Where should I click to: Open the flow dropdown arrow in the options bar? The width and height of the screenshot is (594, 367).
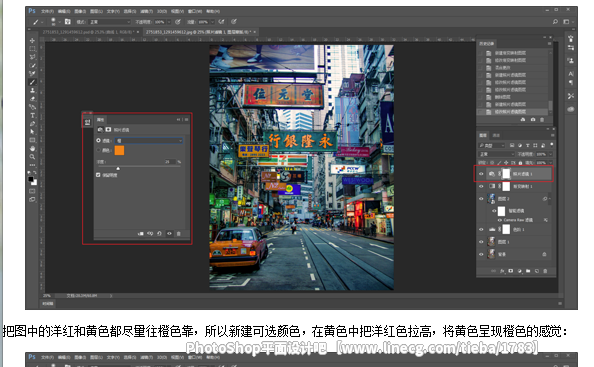[213, 22]
